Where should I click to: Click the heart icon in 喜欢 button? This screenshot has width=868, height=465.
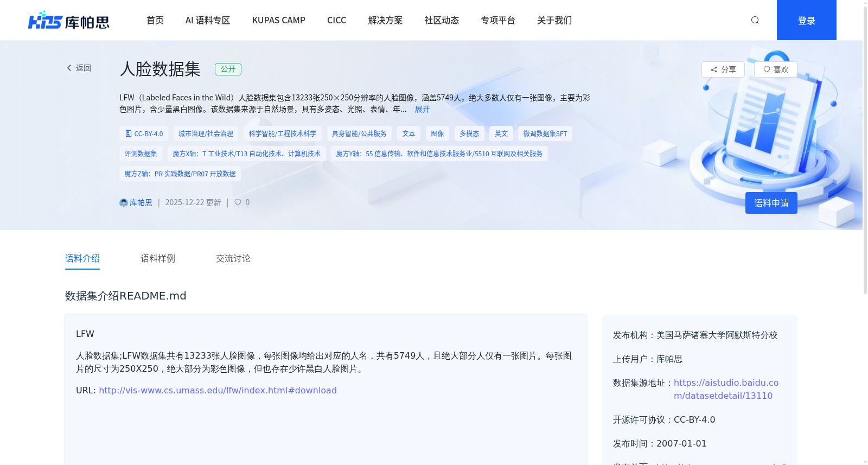pyautogui.click(x=767, y=69)
